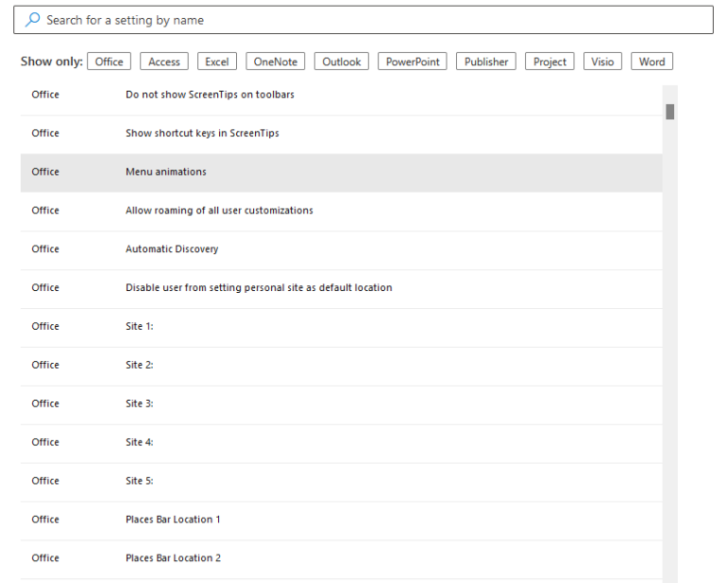The image size is (728, 583).
Task: Click the setting name search field
Action: pyautogui.click(x=370, y=20)
